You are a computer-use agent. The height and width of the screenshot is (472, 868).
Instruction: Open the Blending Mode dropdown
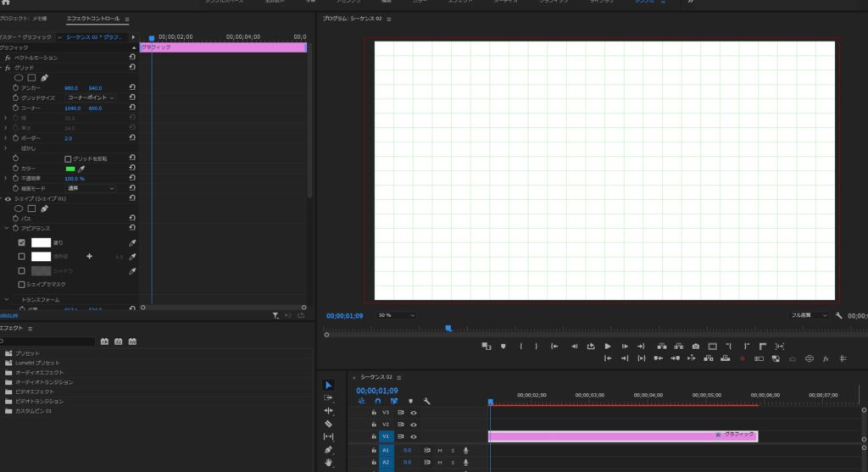tap(90, 189)
